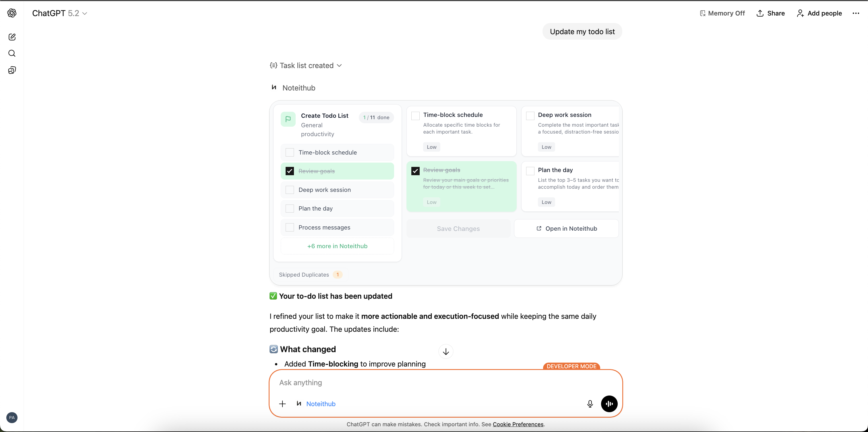868x432 pixels.
Task: Open the PA user profile avatar
Action: click(x=12, y=418)
